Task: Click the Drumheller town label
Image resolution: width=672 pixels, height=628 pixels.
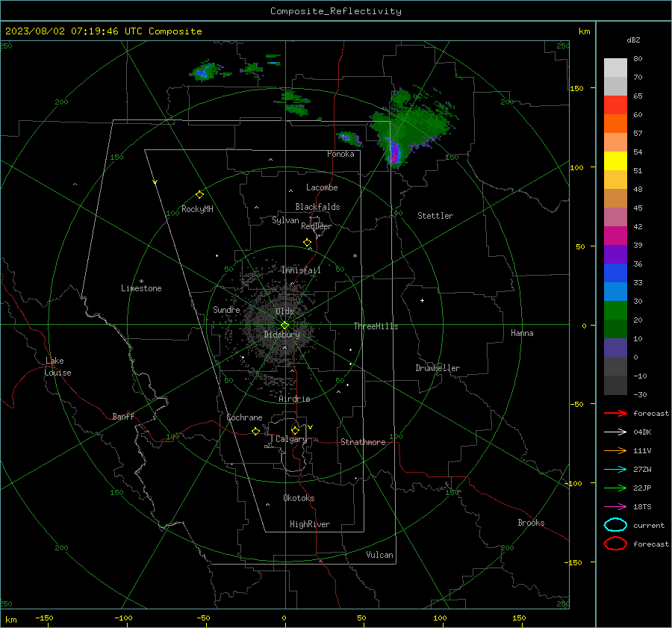Action: 438,368
